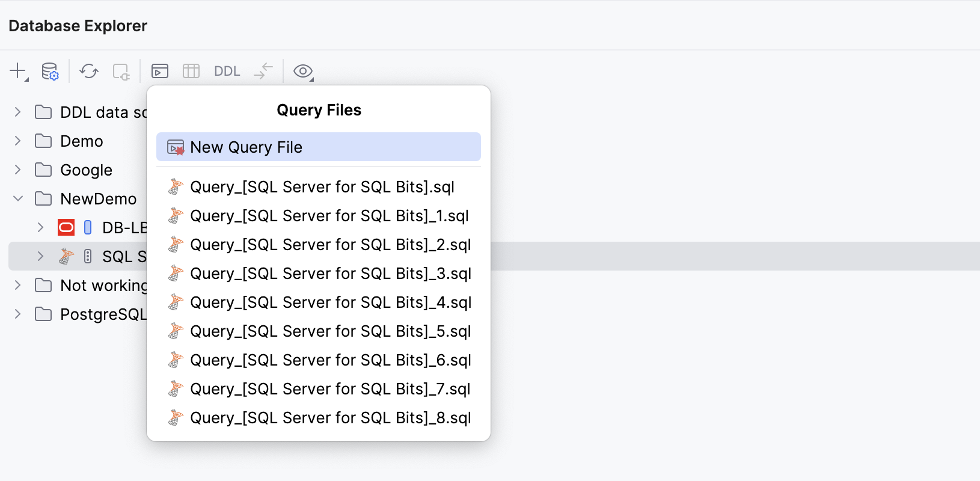Collapse the NewDemo folder
Viewport: 980px width, 481px height.
click(x=18, y=199)
